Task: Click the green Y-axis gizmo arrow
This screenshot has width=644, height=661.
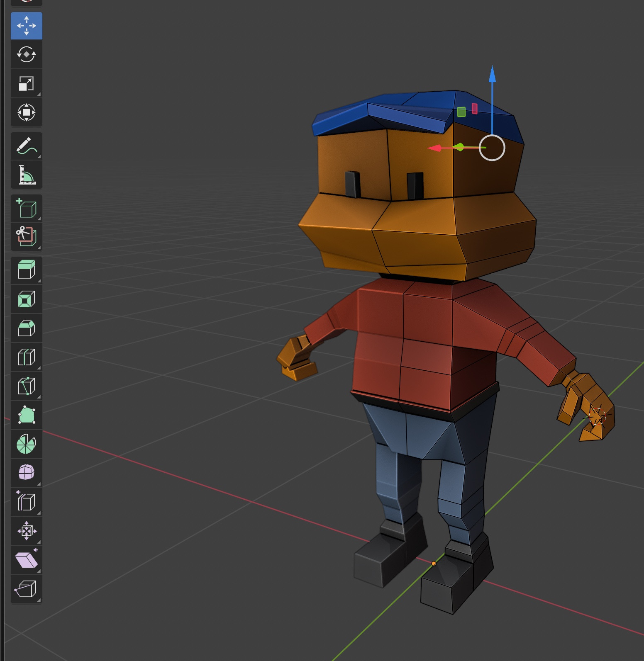Action: (x=458, y=147)
